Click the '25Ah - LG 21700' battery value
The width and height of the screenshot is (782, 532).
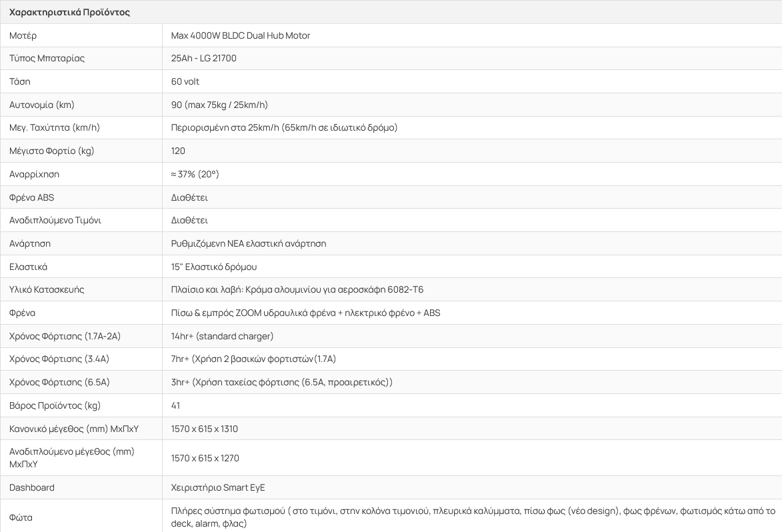[204, 59]
